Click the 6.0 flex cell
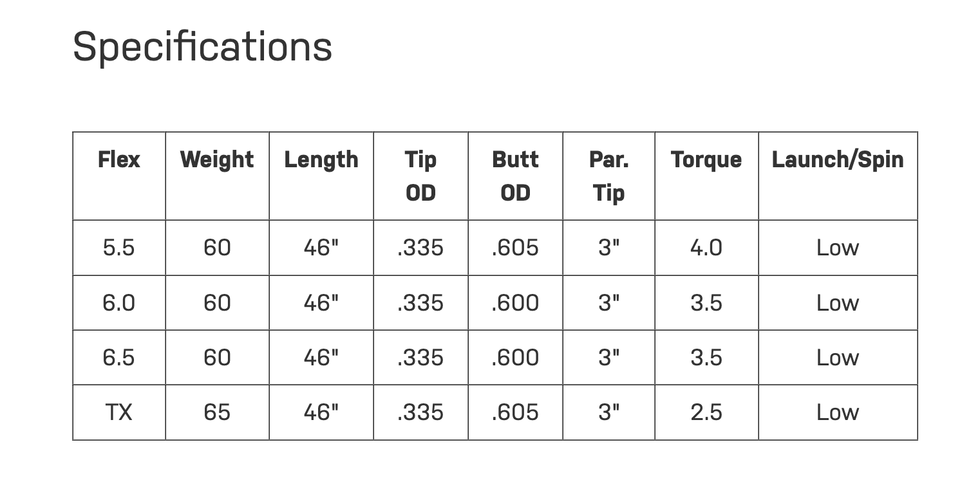980x485 pixels. pos(118,303)
